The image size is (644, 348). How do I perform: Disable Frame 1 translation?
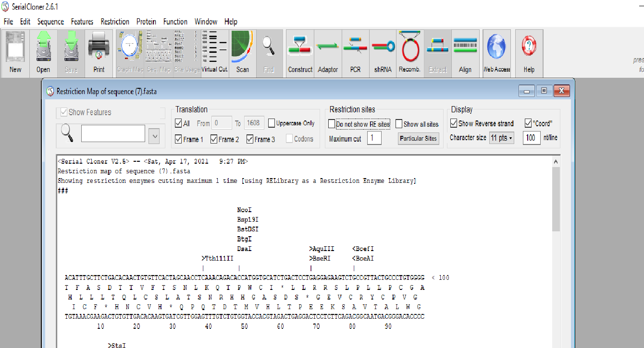[179, 139]
